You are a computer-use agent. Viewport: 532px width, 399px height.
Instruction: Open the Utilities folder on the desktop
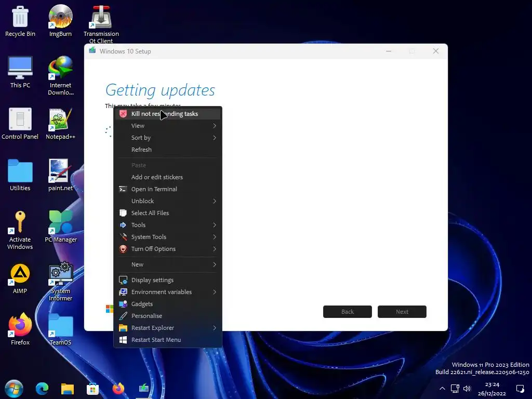click(20, 175)
